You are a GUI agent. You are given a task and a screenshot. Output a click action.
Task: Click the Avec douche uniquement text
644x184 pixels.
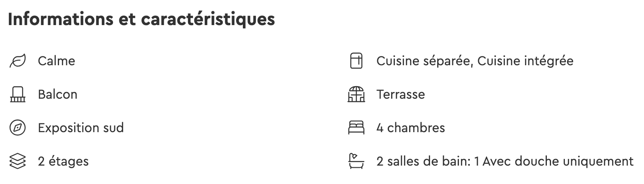[x=558, y=161]
